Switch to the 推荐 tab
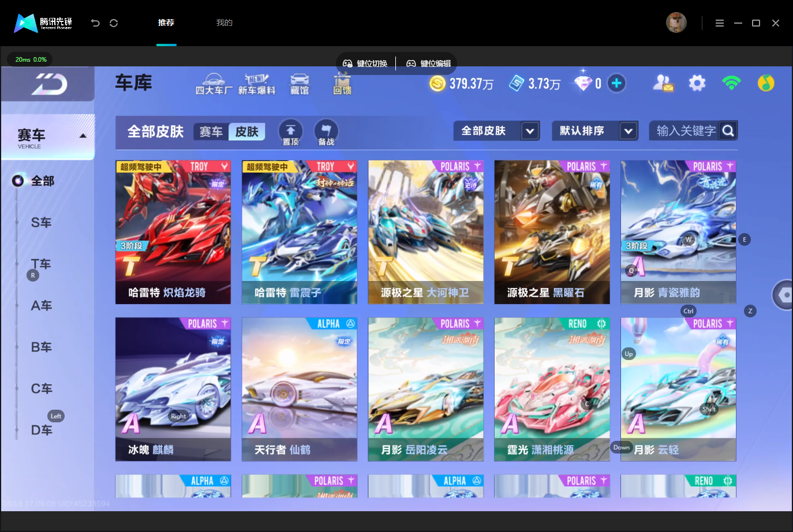 (166, 23)
